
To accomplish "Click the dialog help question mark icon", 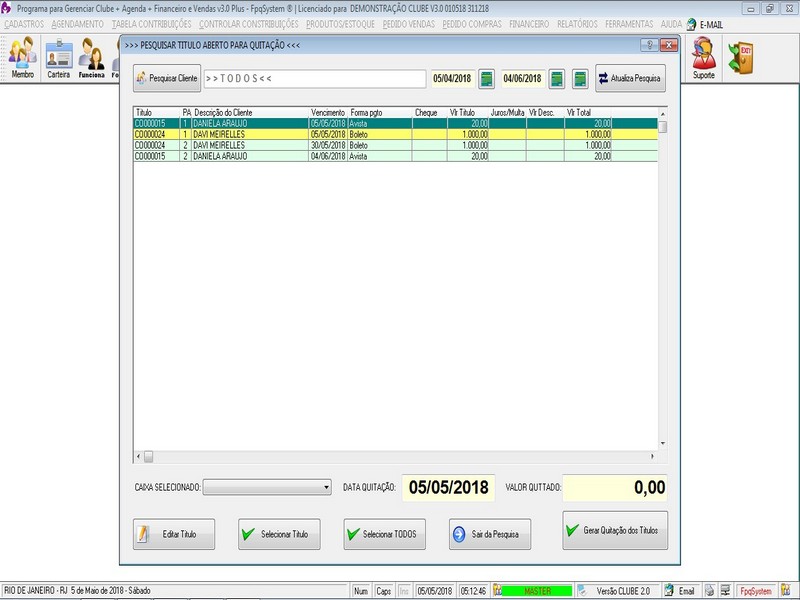I will pyautogui.click(x=649, y=45).
